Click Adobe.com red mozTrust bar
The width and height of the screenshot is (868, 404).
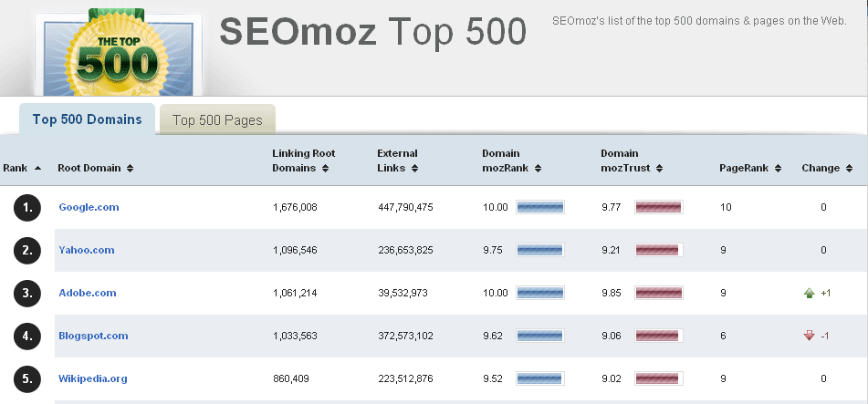coord(658,293)
